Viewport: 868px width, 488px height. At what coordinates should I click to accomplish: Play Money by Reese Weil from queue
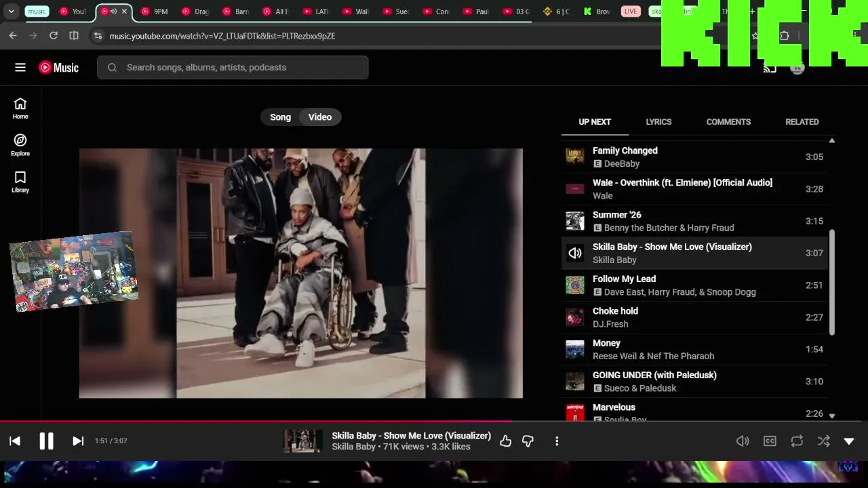point(695,349)
